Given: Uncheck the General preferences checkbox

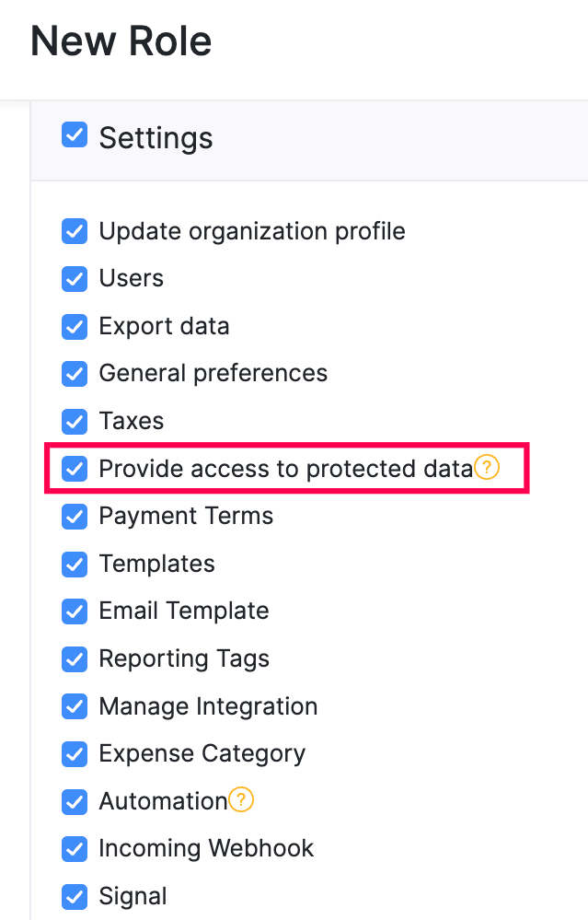Looking at the screenshot, I should [74, 373].
